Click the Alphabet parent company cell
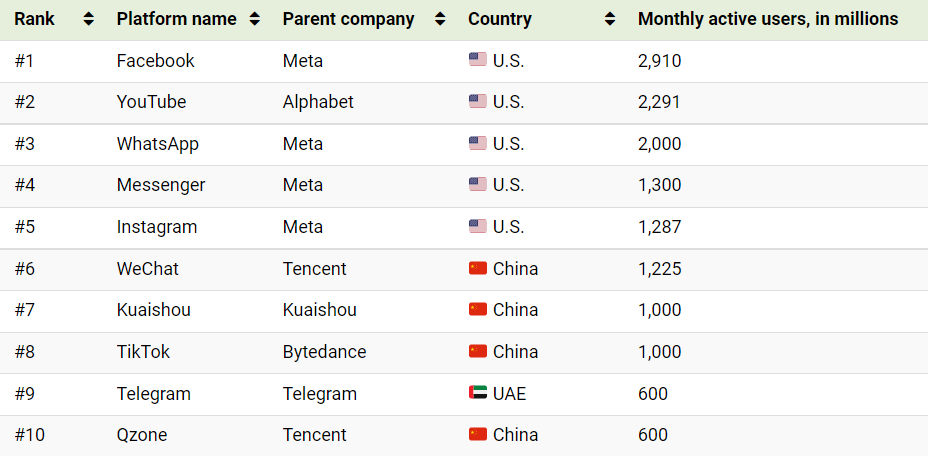Screen dimensions: 928x456 point(318,102)
